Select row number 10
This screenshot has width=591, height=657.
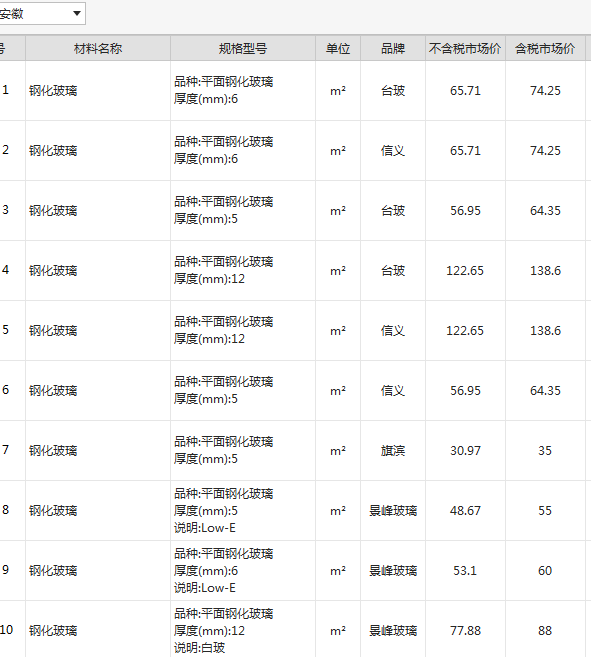click(x=6, y=629)
